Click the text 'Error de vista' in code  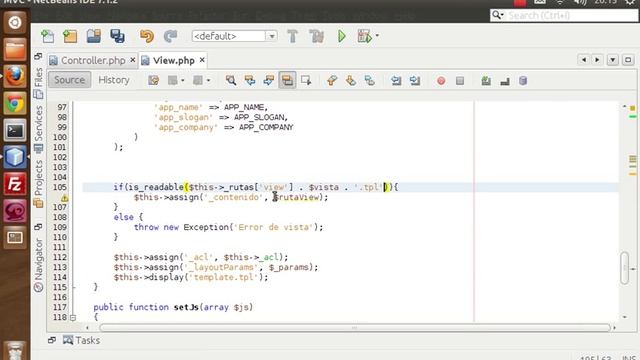273,227
